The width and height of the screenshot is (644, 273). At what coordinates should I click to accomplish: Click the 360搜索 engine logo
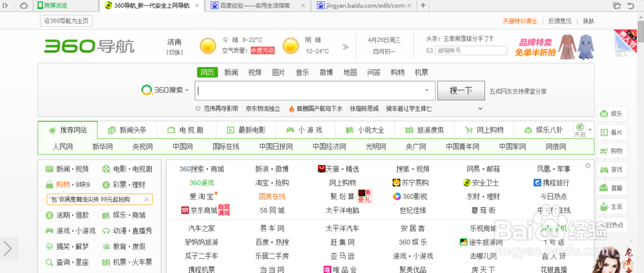point(162,90)
